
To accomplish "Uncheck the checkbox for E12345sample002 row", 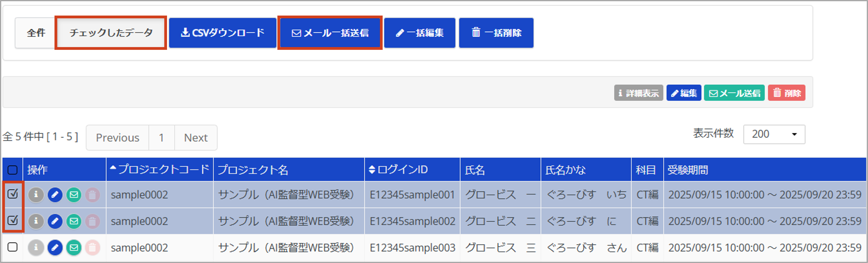I will [12, 220].
